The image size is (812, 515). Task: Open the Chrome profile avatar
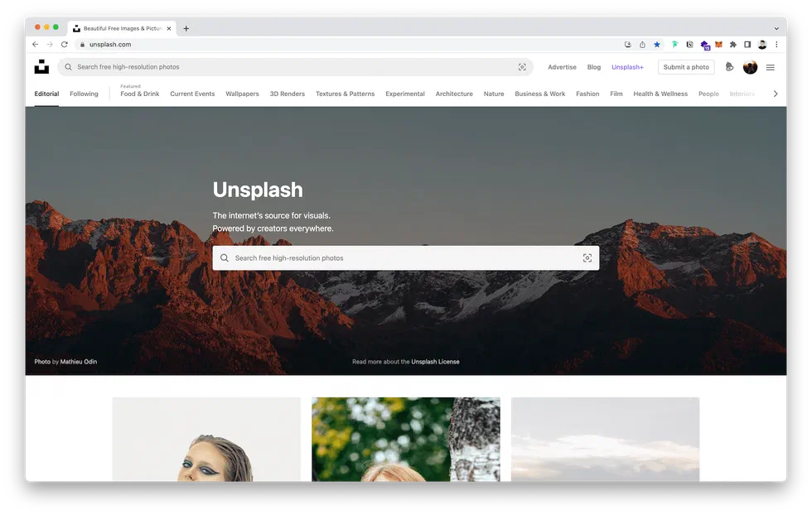(x=761, y=45)
